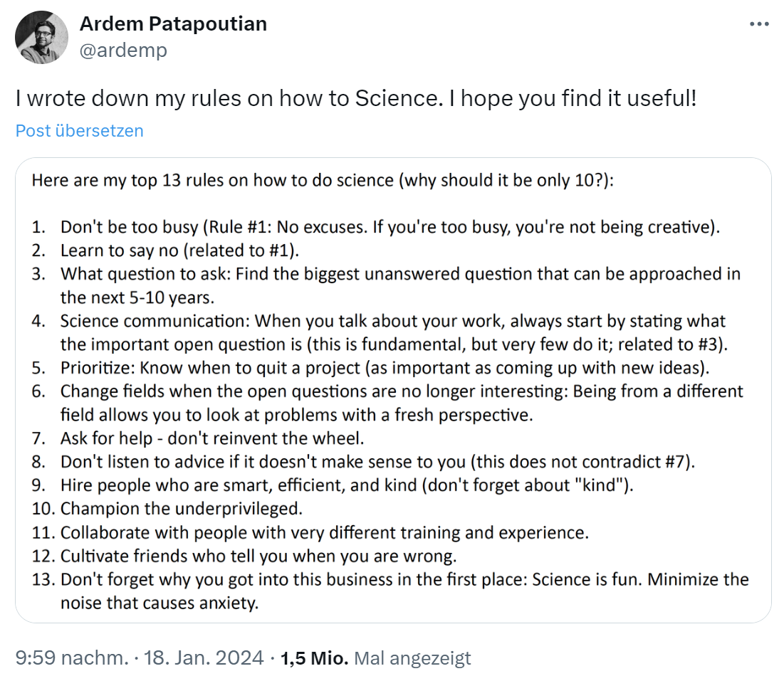Click the author name Ardem Patapoutian

pos(173,23)
